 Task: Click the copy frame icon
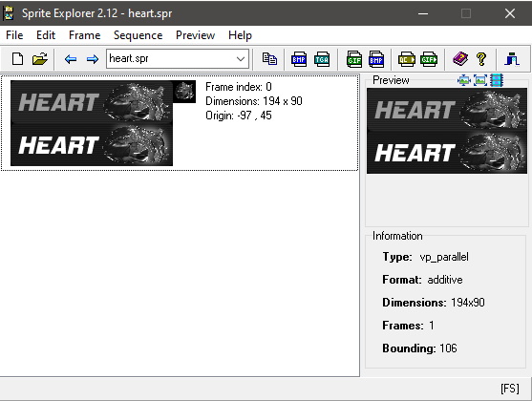269,59
